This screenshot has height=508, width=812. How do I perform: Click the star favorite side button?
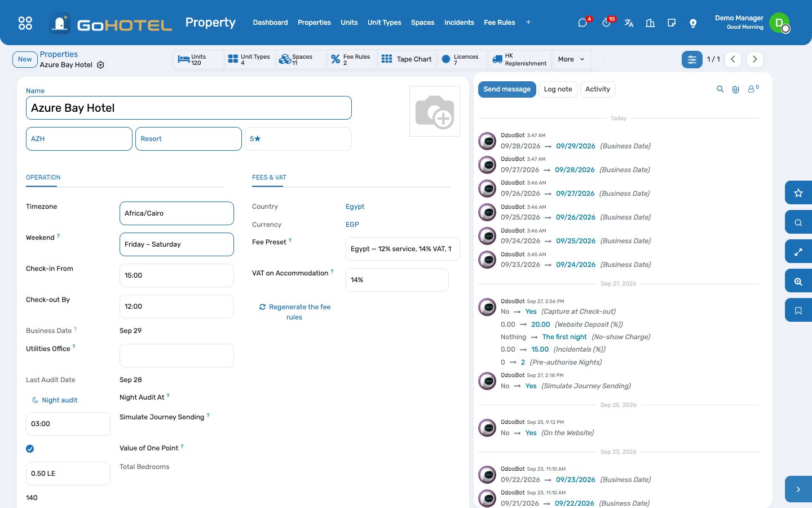(x=798, y=193)
